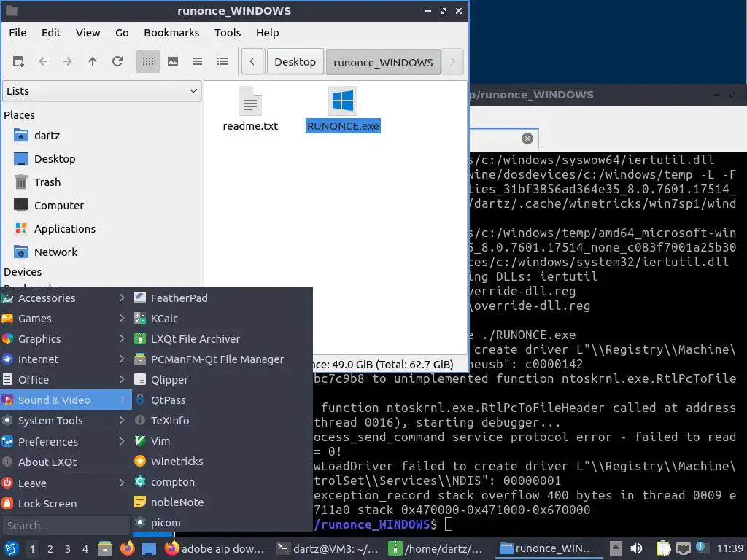Expand the Graphics menu category
Image resolution: width=747 pixels, height=560 pixels.
66,339
